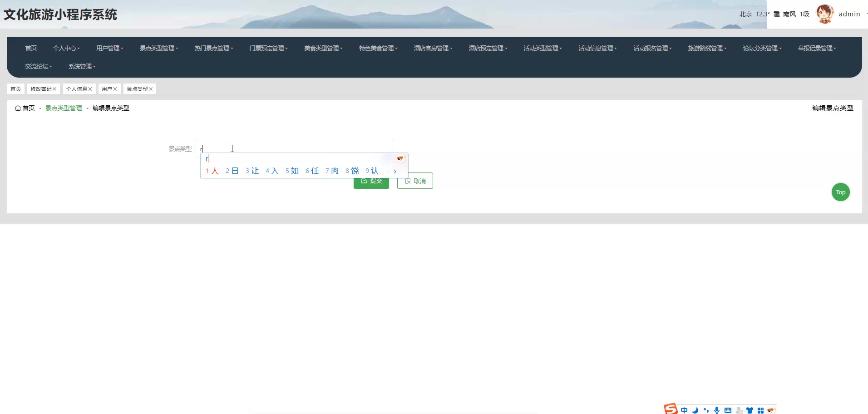868x414 pixels.
Task: Open the 论坛分类管理 menu
Action: 762,48
